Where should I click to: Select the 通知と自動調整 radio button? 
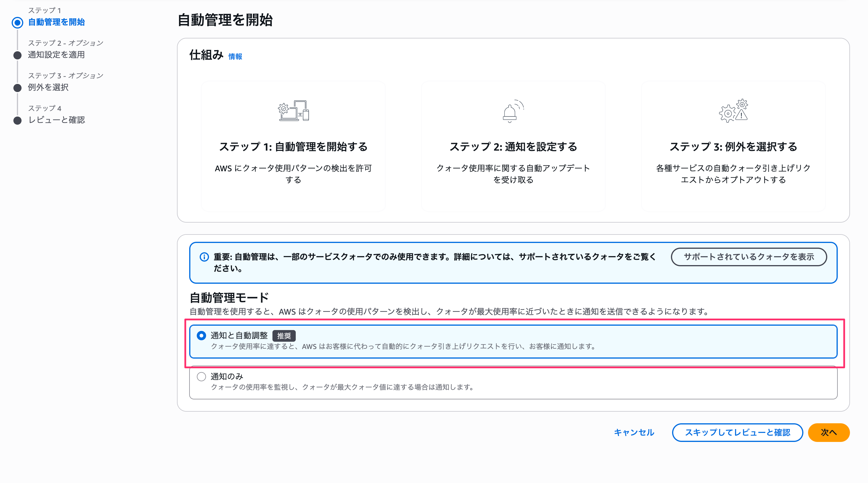201,336
